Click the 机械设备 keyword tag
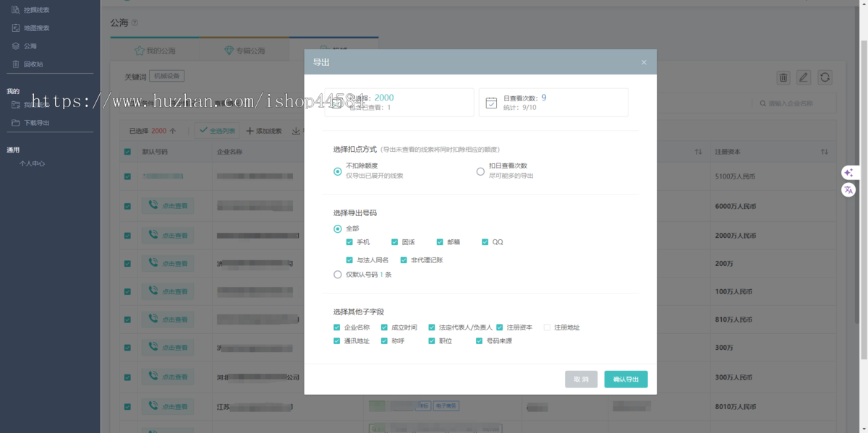The height and width of the screenshot is (433, 868). (167, 76)
